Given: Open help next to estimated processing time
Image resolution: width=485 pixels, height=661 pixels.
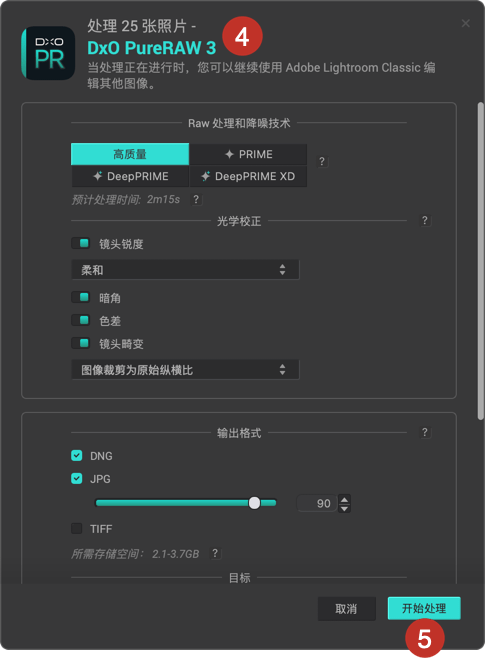Looking at the screenshot, I should [x=196, y=199].
